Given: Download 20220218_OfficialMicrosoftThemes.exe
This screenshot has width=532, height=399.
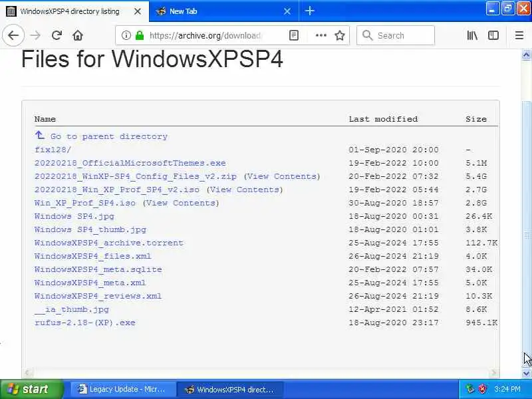Looking at the screenshot, I should pos(130,163).
